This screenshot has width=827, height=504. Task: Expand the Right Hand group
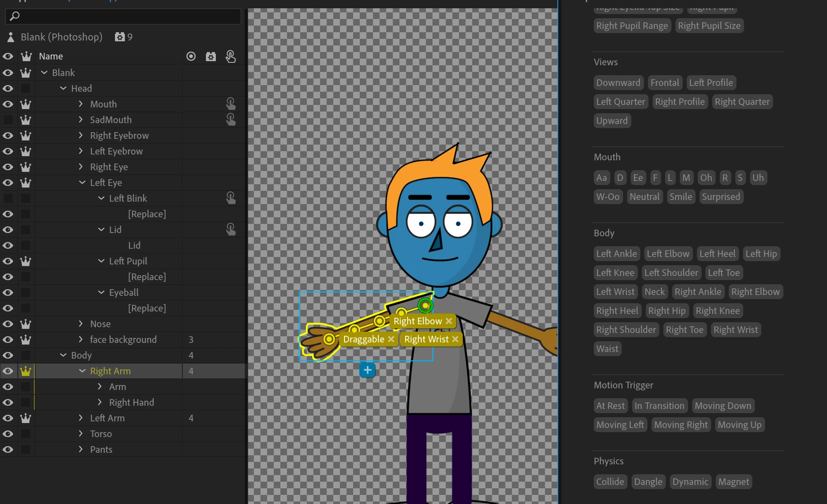[100, 402]
